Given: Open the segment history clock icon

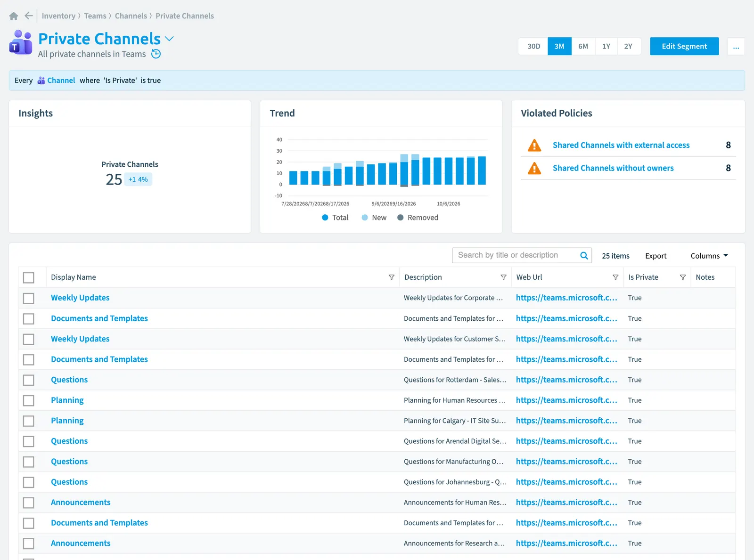Looking at the screenshot, I should pos(156,54).
